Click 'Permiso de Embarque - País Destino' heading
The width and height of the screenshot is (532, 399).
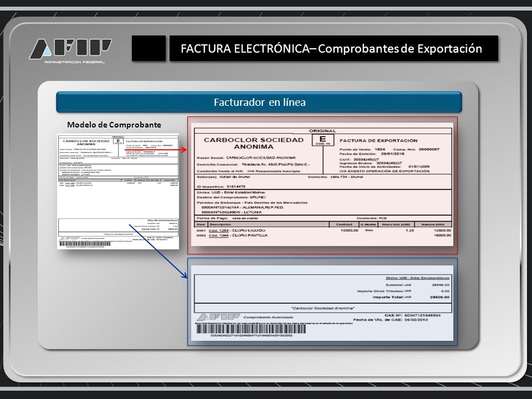tap(252, 203)
